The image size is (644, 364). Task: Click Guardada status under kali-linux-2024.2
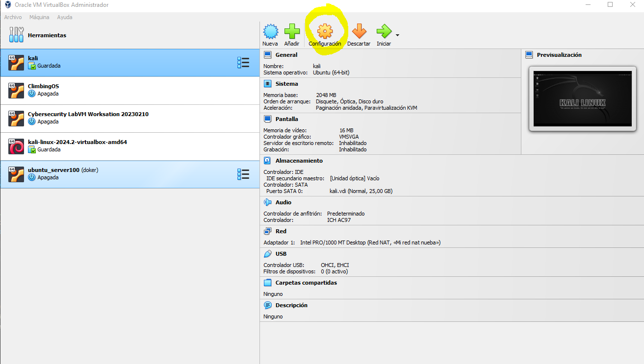click(49, 149)
